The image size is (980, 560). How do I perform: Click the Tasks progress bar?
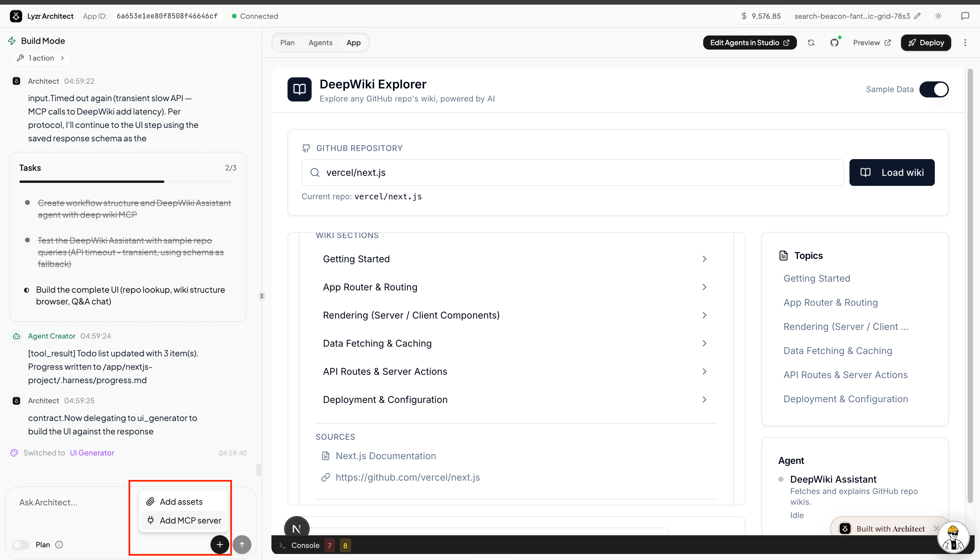click(128, 182)
